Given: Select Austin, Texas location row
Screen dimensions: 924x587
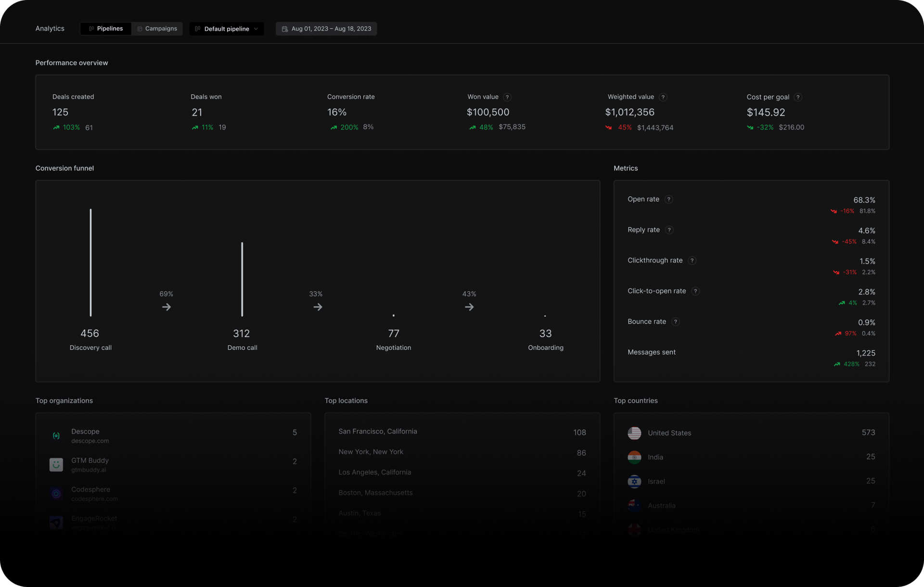Looking at the screenshot, I should click(462, 514).
